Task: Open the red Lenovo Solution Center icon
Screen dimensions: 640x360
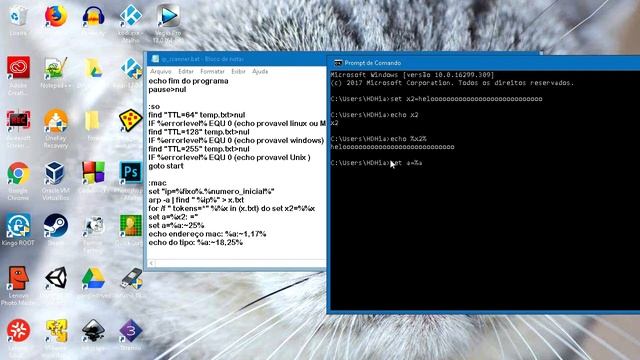Action: pyautogui.click(x=18, y=331)
